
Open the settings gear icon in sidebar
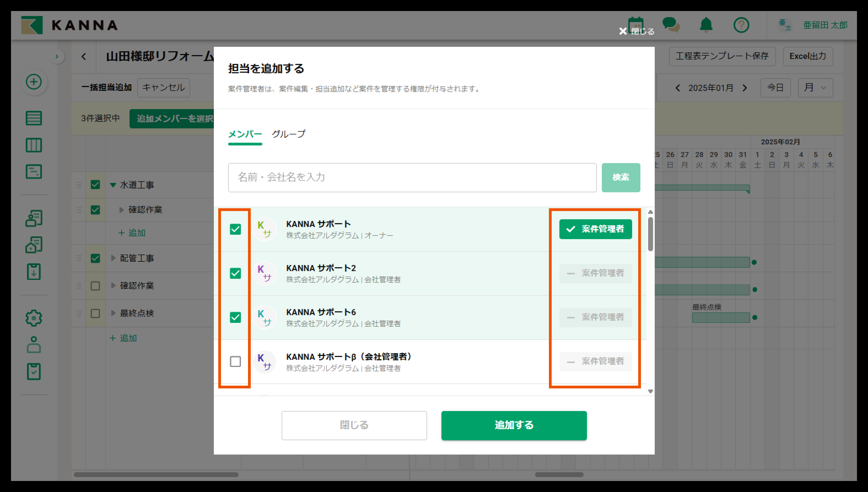(x=34, y=318)
